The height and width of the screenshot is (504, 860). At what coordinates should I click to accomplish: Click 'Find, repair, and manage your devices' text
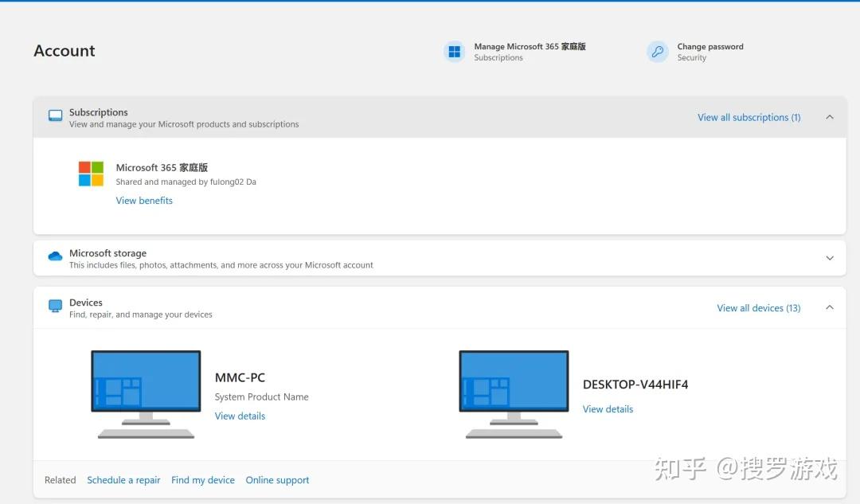(x=140, y=315)
